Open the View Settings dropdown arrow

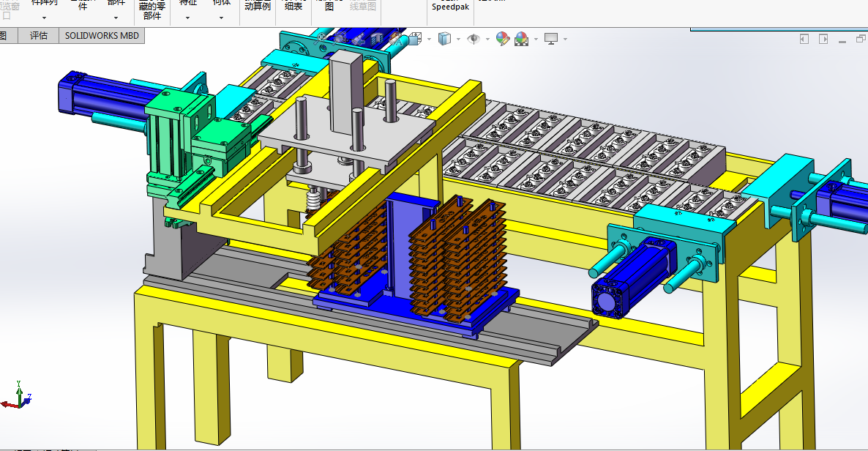pyautogui.click(x=565, y=39)
